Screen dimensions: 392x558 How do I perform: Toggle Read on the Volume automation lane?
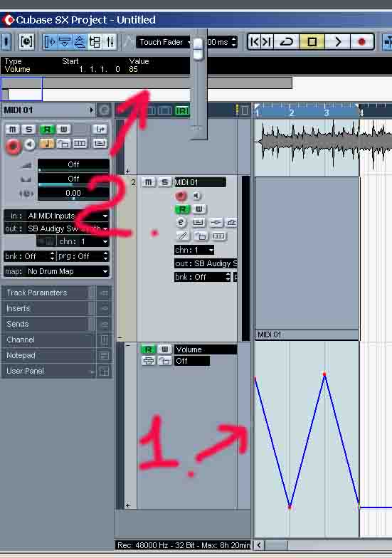[148, 349]
